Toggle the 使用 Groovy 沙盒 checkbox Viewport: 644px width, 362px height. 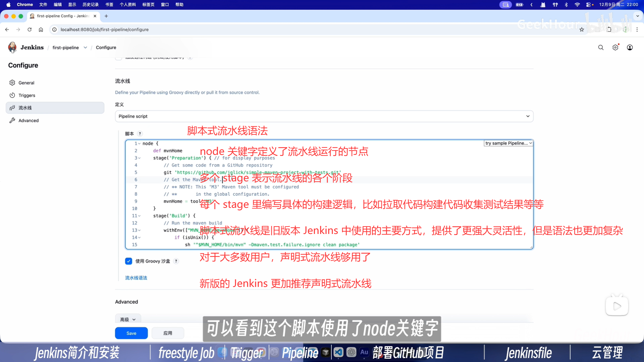pyautogui.click(x=128, y=261)
